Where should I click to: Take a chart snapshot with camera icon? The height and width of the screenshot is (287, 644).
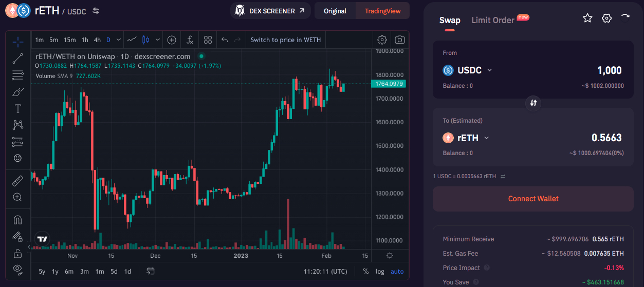click(400, 40)
